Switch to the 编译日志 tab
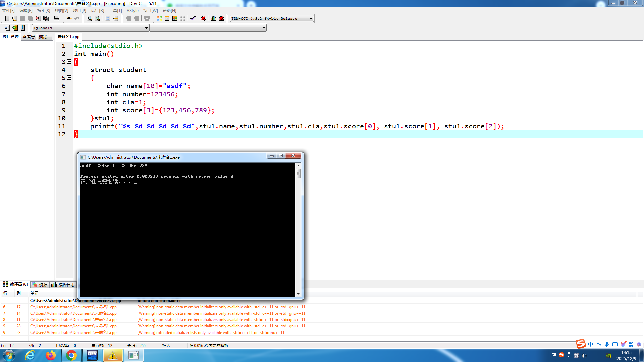The width and height of the screenshot is (644, 362). click(63, 285)
